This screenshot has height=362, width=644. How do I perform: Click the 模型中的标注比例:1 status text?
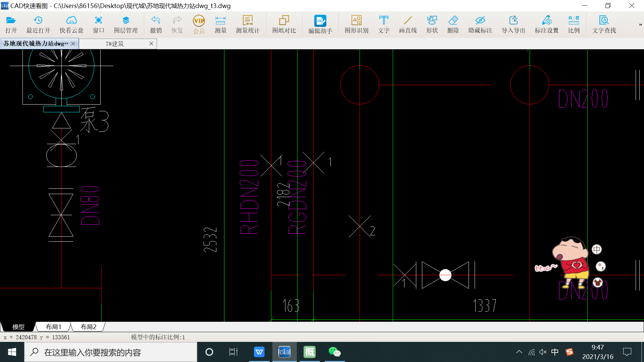tap(158, 337)
